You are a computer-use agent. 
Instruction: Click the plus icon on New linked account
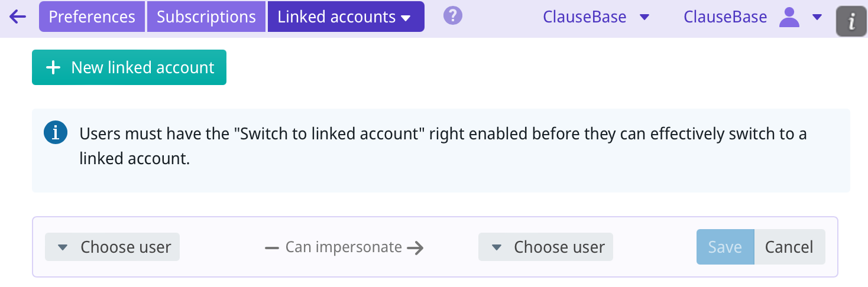(x=53, y=67)
